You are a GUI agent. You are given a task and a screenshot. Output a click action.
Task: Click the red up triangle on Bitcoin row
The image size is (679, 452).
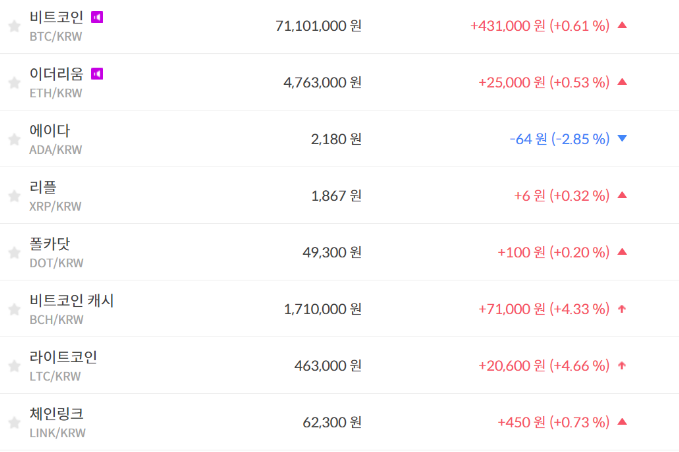622,25
